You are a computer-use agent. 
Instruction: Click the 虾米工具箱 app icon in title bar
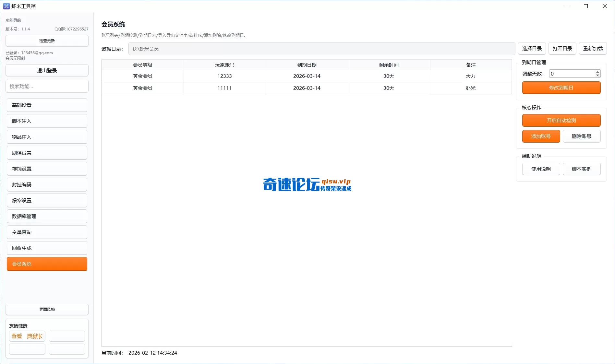6,6
